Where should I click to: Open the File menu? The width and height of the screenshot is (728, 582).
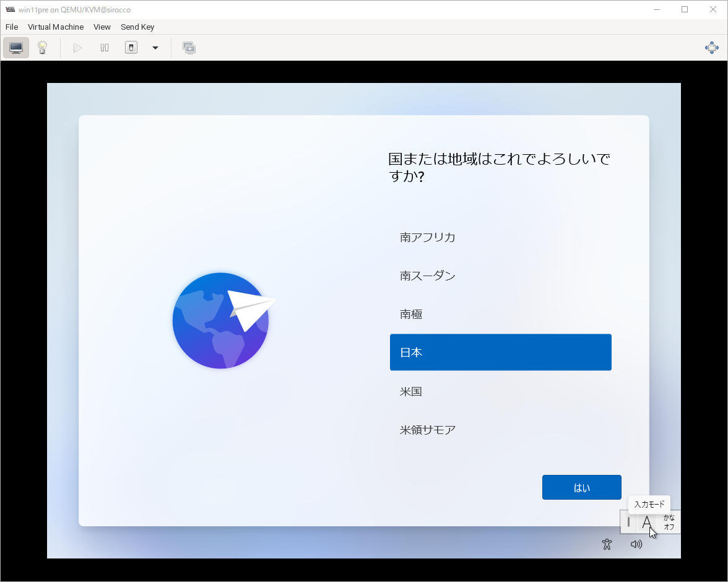(x=12, y=27)
